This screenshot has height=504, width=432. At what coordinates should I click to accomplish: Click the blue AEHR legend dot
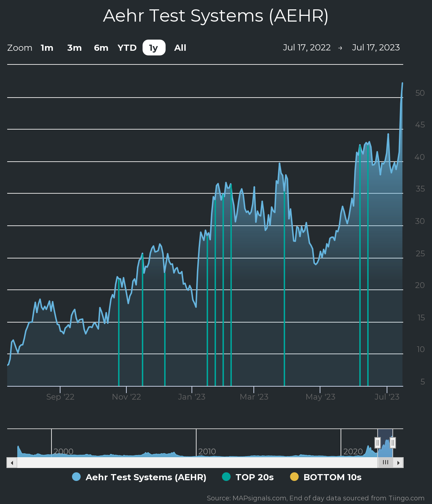click(x=76, y=477)
